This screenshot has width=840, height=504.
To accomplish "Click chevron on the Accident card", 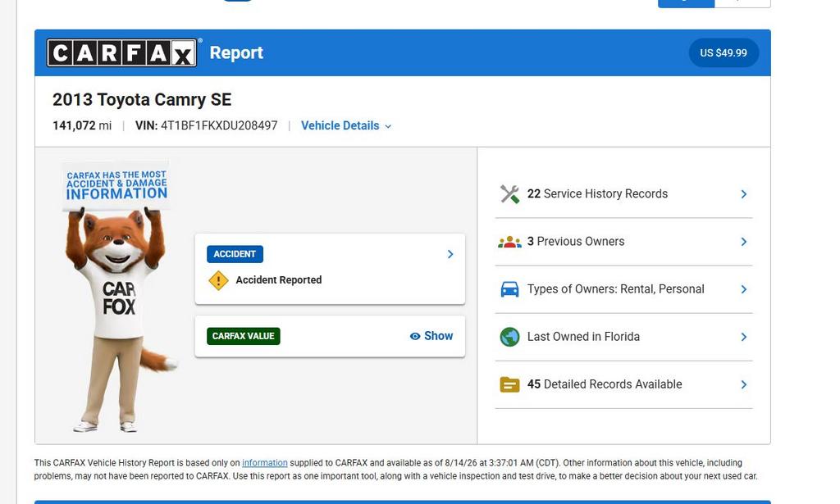I will point(450,254).
